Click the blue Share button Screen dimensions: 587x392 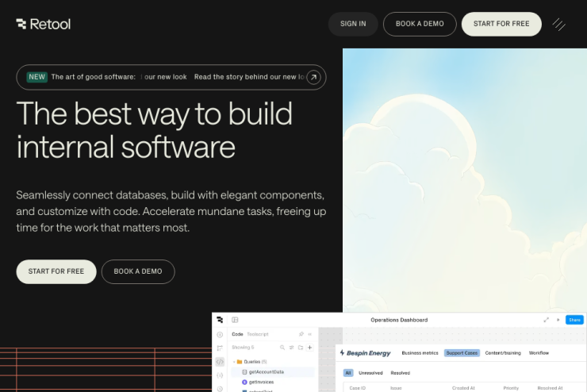(x=574, y=320)
